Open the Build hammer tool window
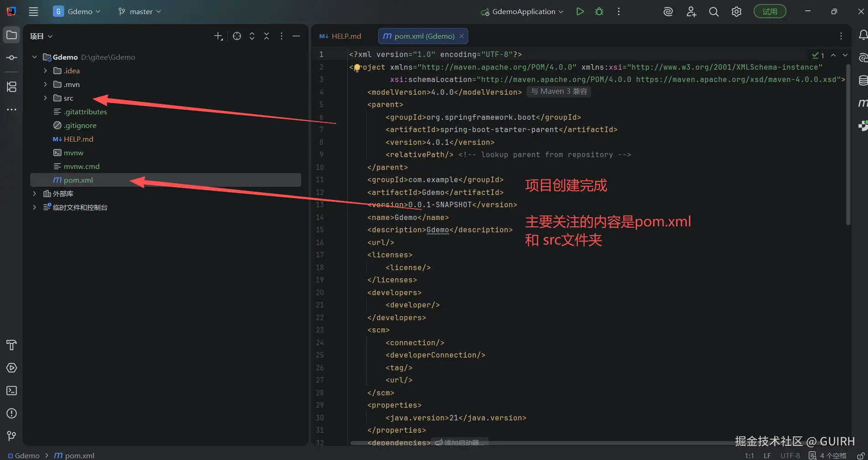Viewport: 868px width, 460px height. (x=11, y=345)
